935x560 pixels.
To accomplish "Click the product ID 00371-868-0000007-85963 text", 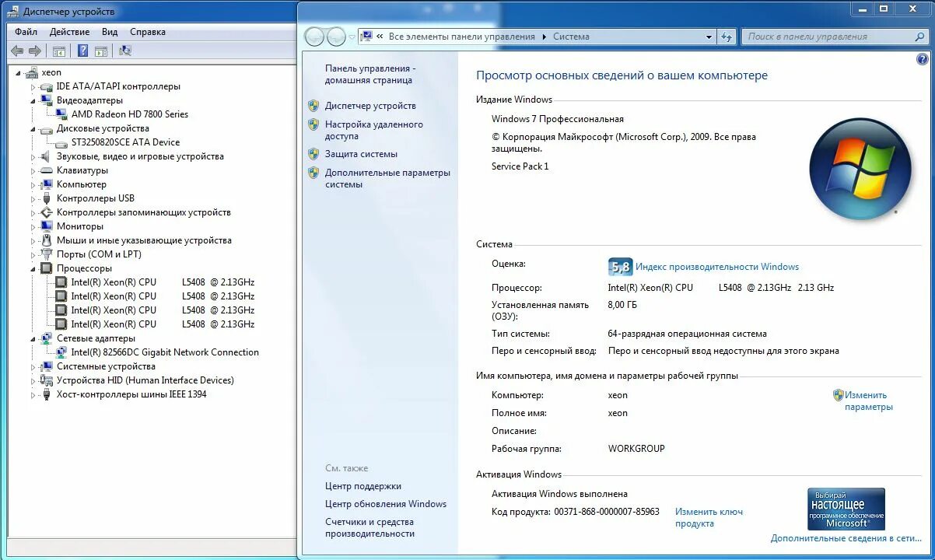I will [607, 512].
